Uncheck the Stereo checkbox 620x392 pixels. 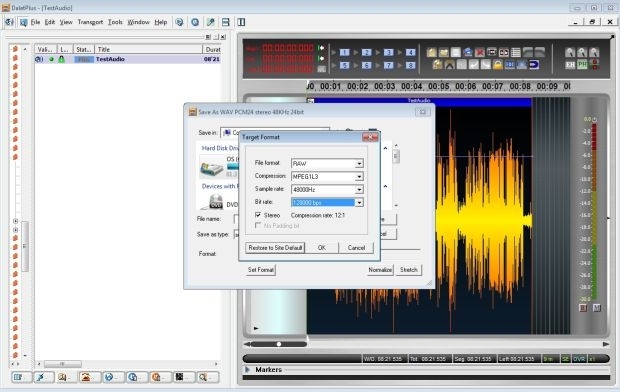point(258,215)
